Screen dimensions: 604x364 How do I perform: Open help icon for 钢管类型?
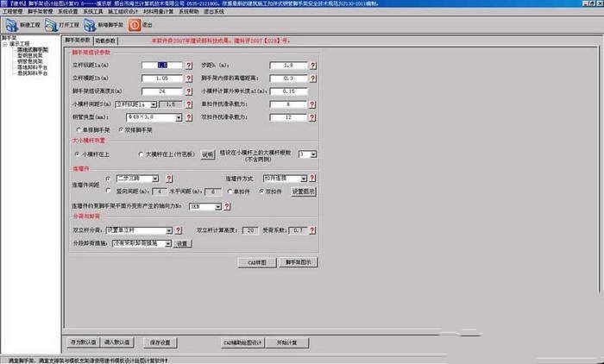tap(189, 117)
